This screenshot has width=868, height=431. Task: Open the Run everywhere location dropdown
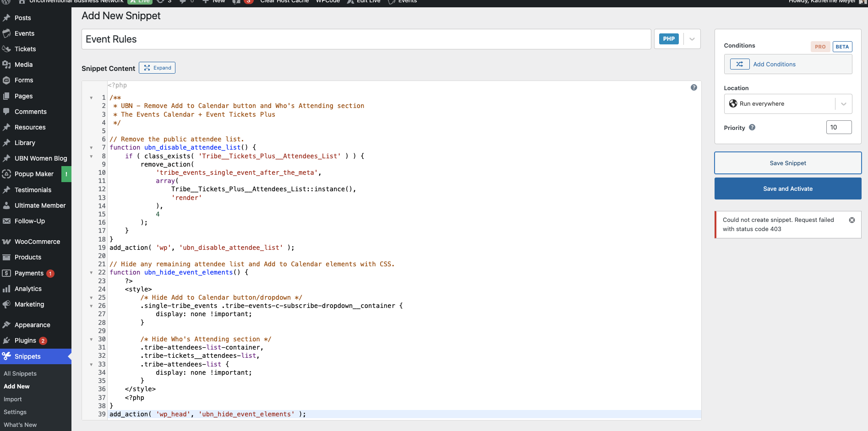click(787, 104)
